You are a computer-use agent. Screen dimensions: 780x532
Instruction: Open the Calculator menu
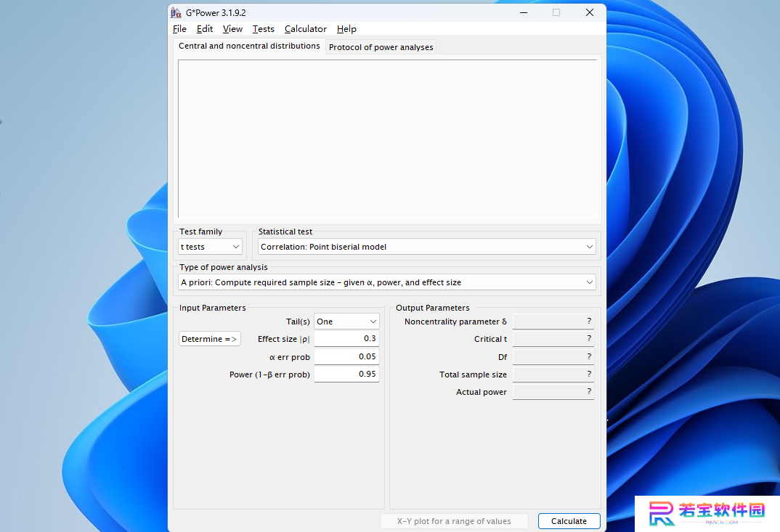coord(306,29)
